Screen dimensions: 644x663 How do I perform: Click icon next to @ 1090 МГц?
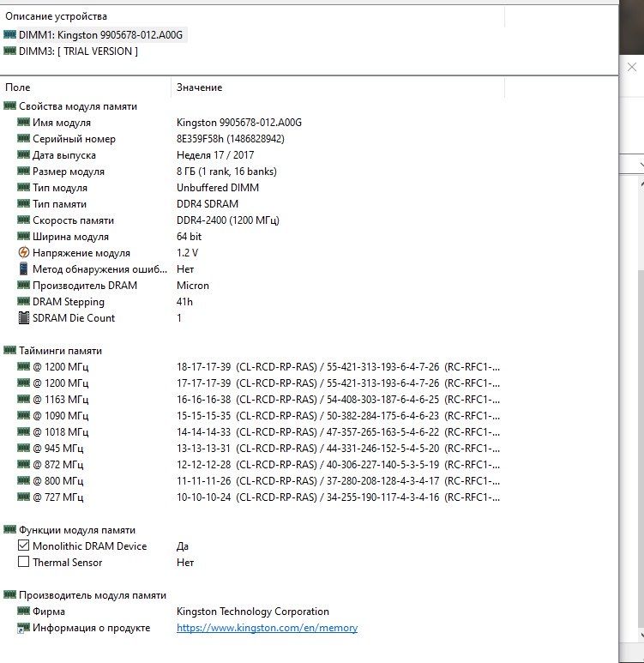click(x=24, y=415)
